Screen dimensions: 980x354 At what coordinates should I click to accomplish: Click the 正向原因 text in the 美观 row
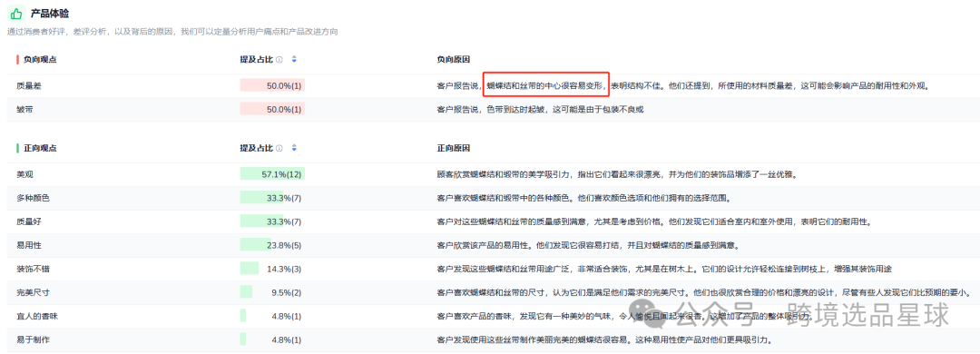click(617, 174)
